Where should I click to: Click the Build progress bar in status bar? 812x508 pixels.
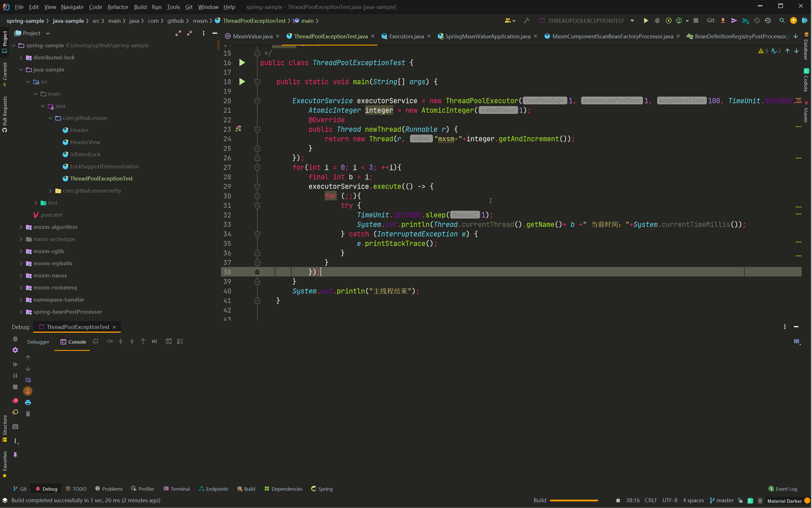click(574, 500)
